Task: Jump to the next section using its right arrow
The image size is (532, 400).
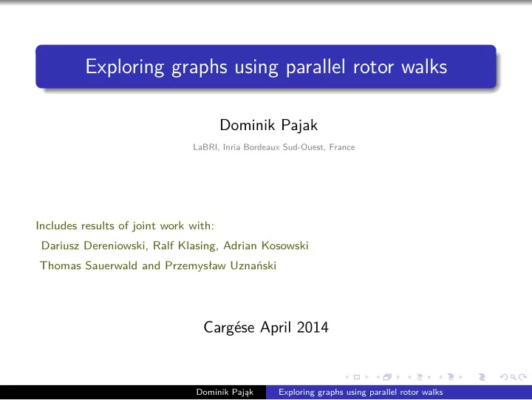Action: 461,377
